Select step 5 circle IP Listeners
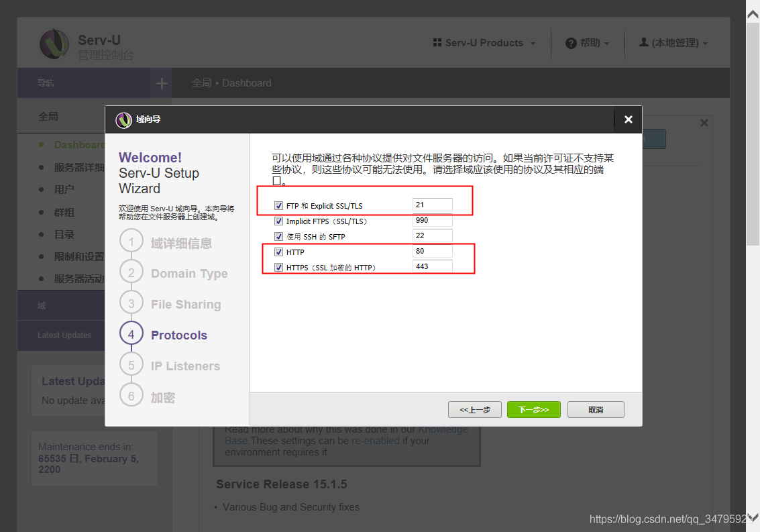This screenshot has width=760, height=532. (x=131, y=365)
